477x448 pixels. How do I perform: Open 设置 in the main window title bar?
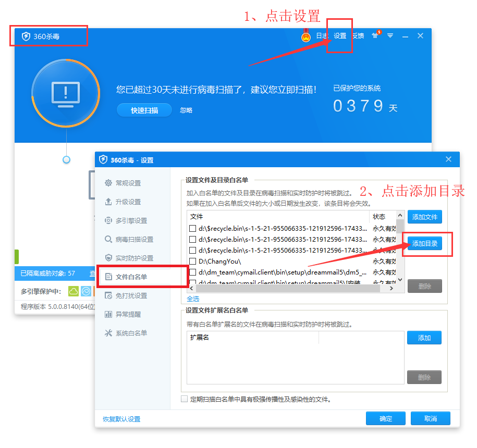pyautogui.click(x=340, y=36)
